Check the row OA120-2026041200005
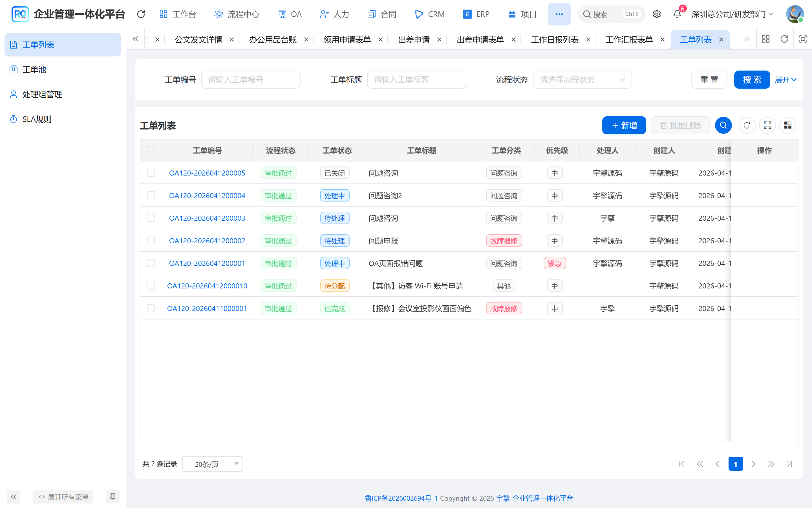This screenshot has width=812, height=508. point(151,173)
